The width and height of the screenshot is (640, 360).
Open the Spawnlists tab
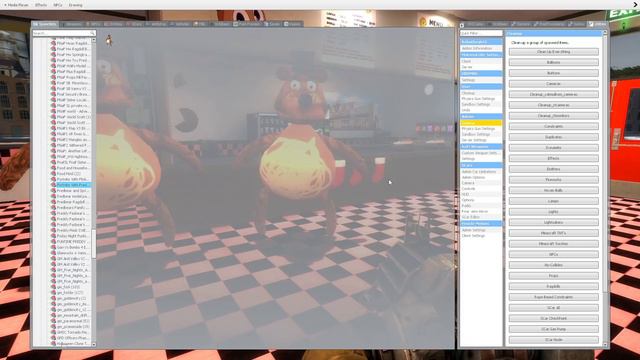pyautogui.click(x=45, y=24)
